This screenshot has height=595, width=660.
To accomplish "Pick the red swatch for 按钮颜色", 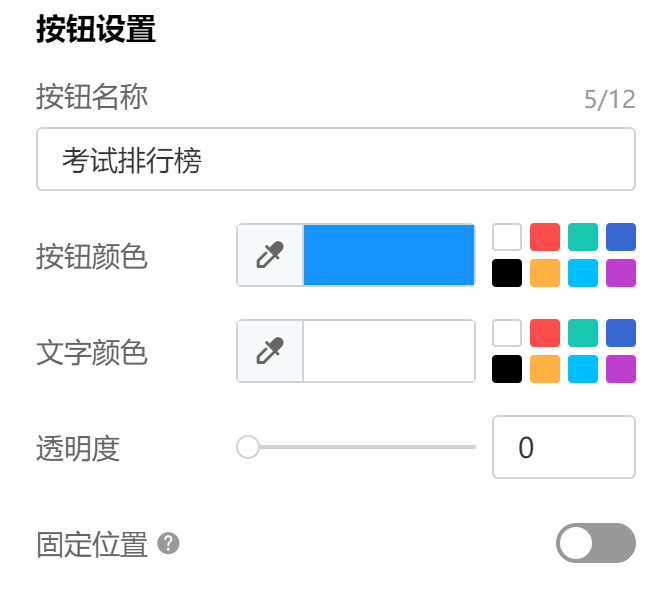I will [545, 237].
